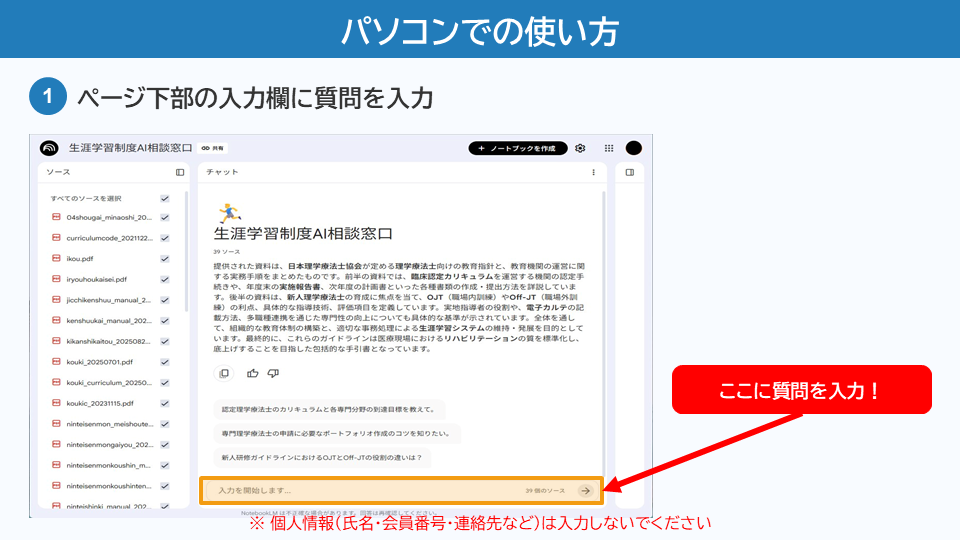The image size is (960, 540).
Task: Uncheck the ikou.pdf source checkbox
Action: pos(165,258)
